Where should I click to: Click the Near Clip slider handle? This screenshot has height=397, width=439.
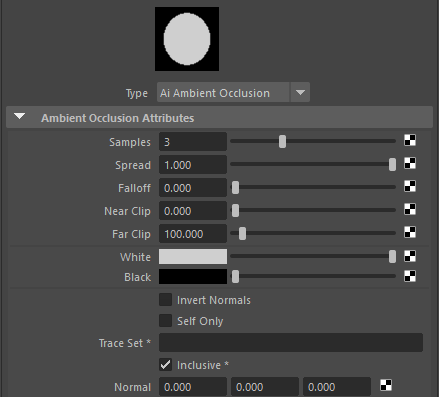point(235,210)
